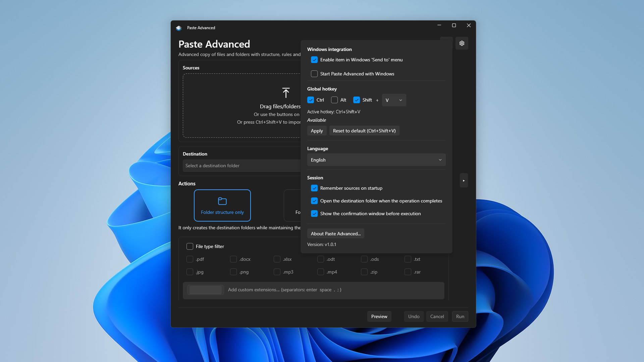The image size is (644, 362).
Task: Check the .png extension box
Action: click(x=233, y=272)
